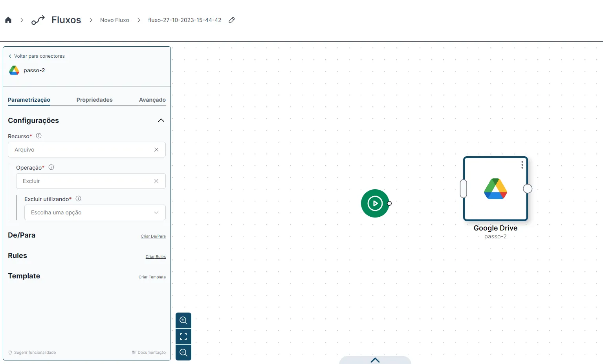Open the Excluir utilizando dropdown

[x=95, y=212]
